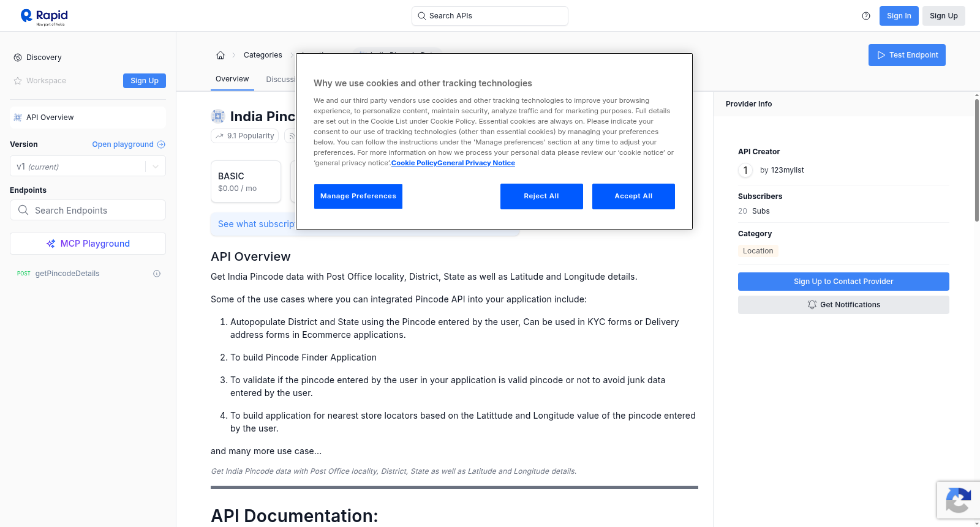The height and width of the screenshot is (527, 980).
Task: Open the version v1 (current) dropdown
Action: (x=88, y=166)
